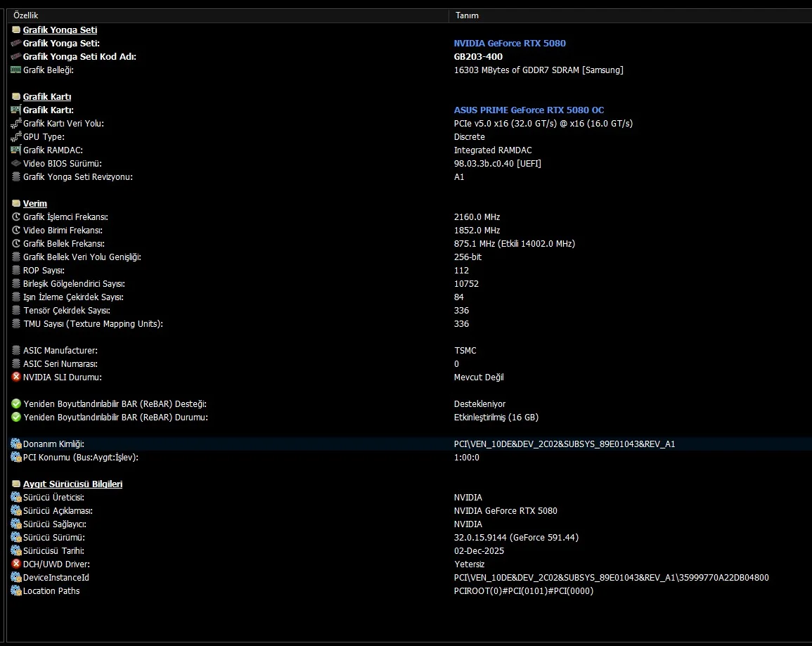
Task: Click the memory icon beside Grafik Belleği
Action: point(16,70)
